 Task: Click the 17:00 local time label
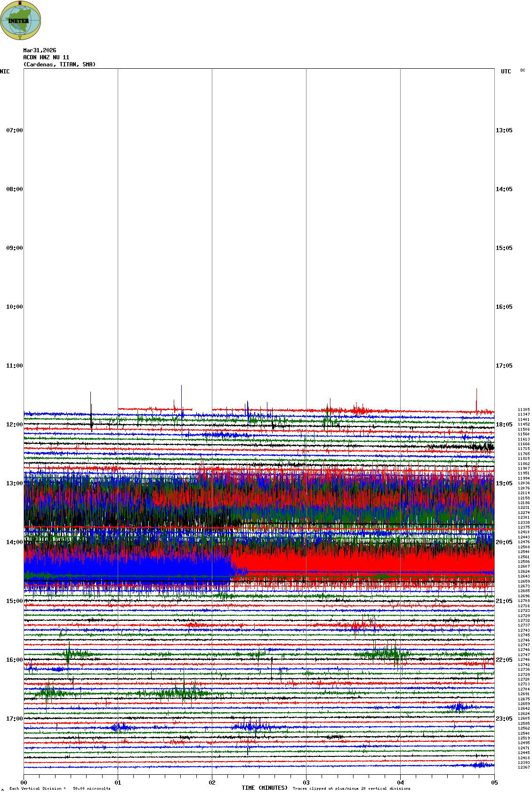(14, 719)
